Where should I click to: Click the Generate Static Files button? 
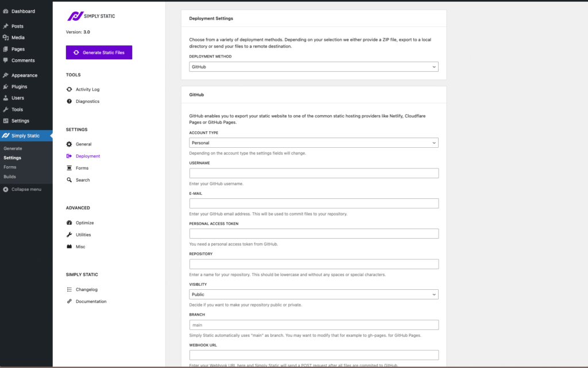99,52
